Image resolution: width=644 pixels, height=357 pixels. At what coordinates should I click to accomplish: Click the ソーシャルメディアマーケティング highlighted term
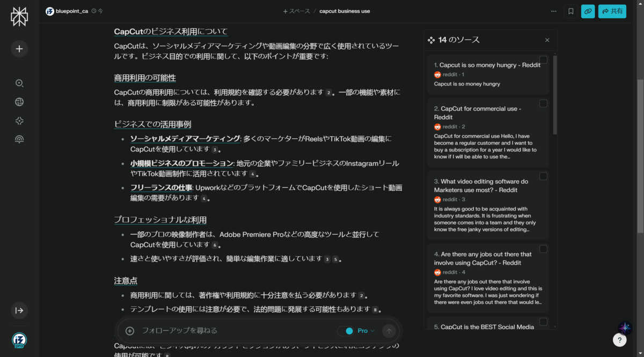[185, 139]
